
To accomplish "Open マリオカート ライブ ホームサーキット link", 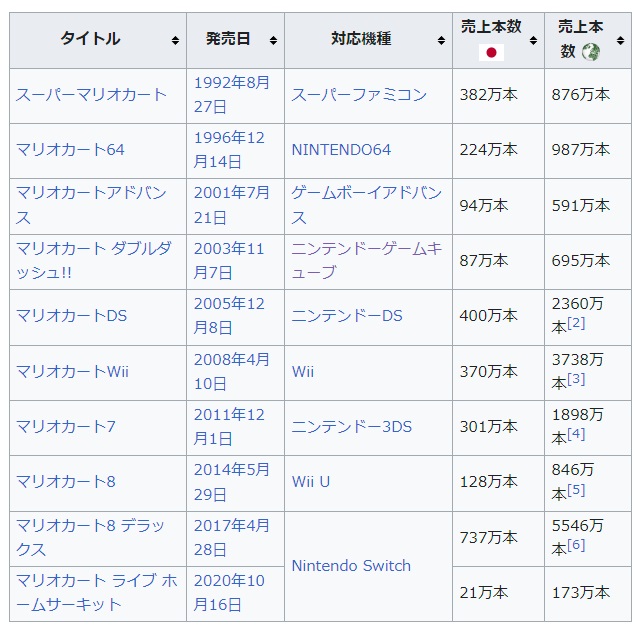I will 96,592.
